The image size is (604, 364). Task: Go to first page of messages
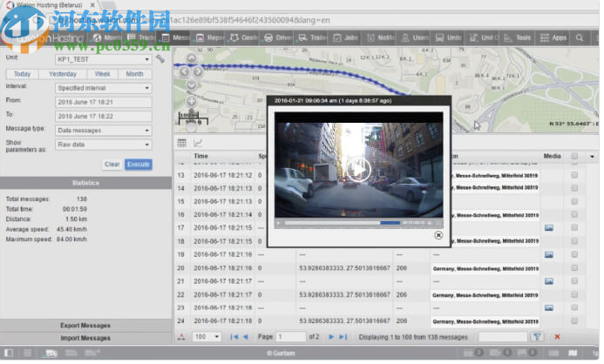234,337
